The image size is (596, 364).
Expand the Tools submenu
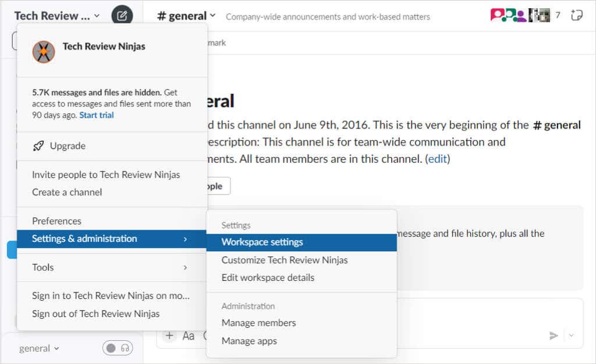(x=42, y=267)
